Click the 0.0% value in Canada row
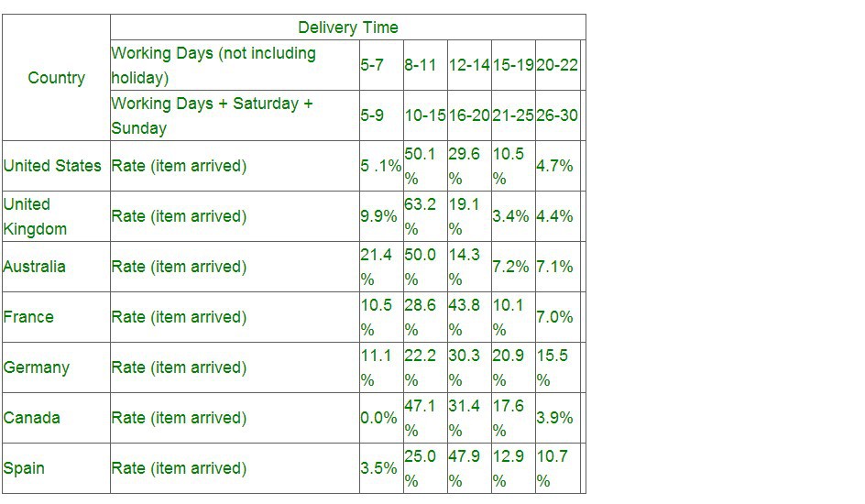The width and height of the screenshot is (865, 504). 379,418
